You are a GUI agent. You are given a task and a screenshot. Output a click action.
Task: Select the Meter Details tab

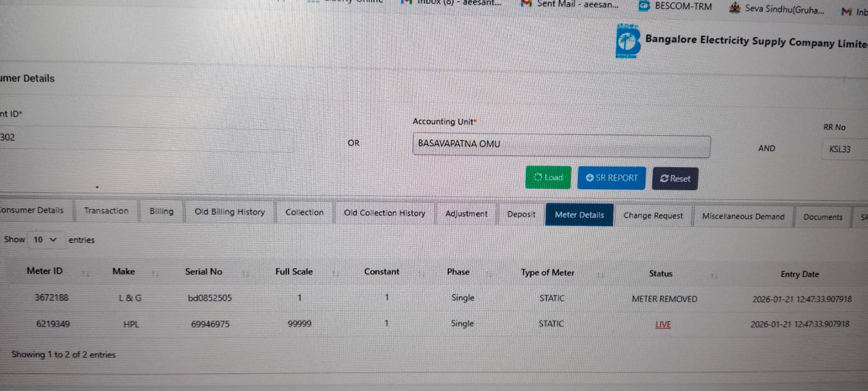(x=579, y=215)
